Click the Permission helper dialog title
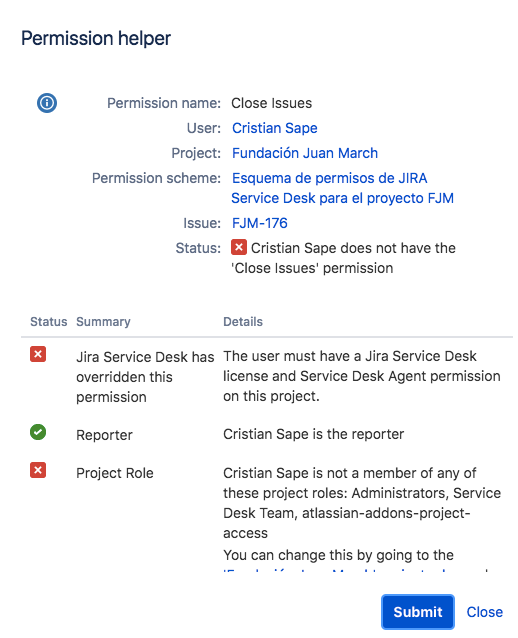The width and height of the screenshot is (518, 638). (x=96, y=38)
